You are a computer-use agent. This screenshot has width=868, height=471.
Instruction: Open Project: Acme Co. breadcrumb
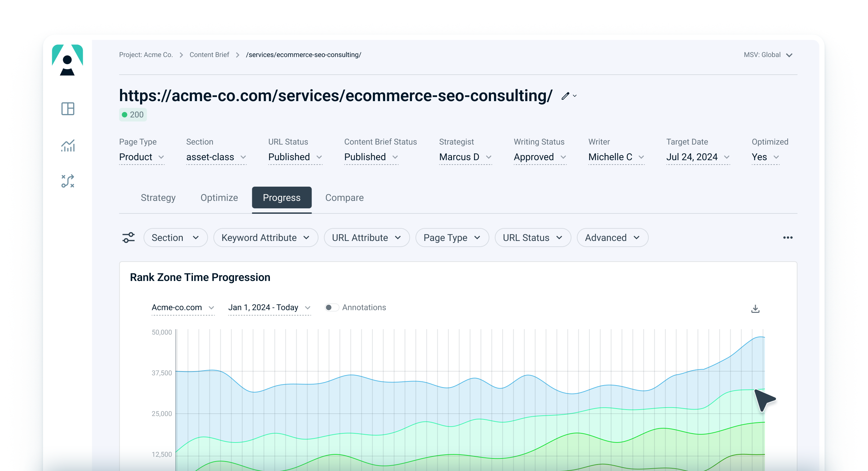point(146,55)
